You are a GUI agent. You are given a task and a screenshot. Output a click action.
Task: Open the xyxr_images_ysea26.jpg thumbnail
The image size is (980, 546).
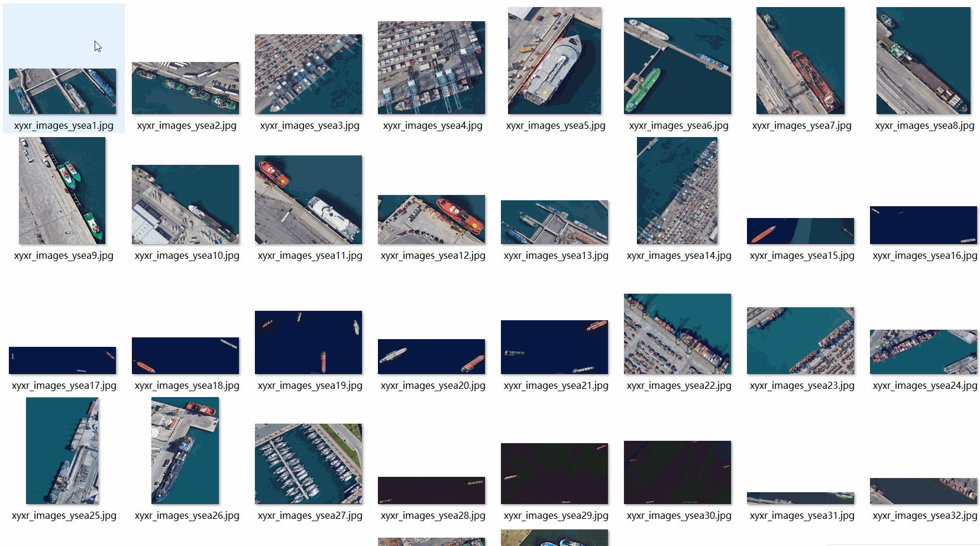click(185, 451)
